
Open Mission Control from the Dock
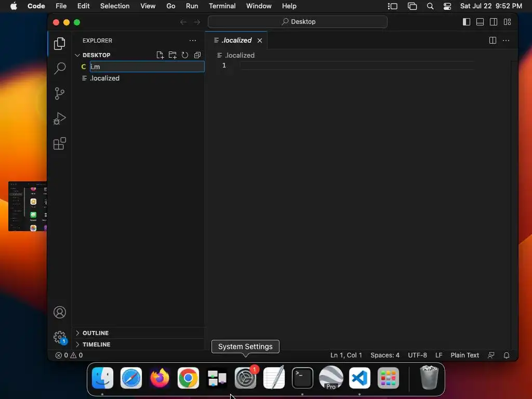(217, 378)
